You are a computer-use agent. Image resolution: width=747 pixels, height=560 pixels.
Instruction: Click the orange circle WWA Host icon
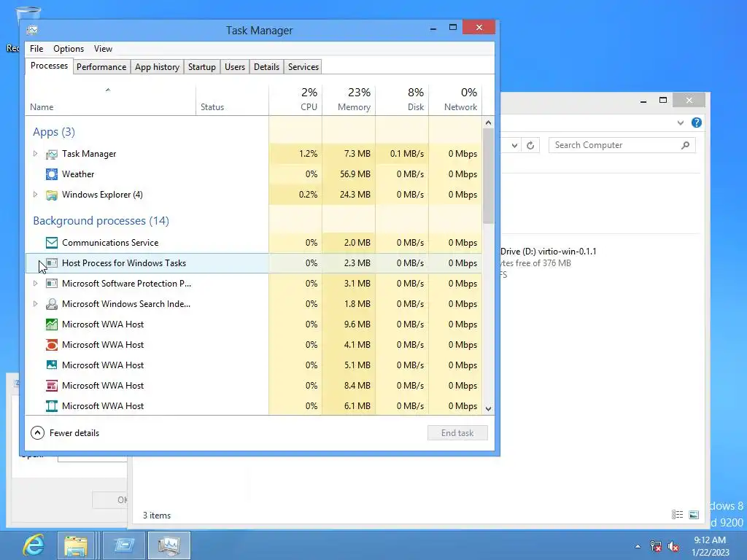[52, 345]
